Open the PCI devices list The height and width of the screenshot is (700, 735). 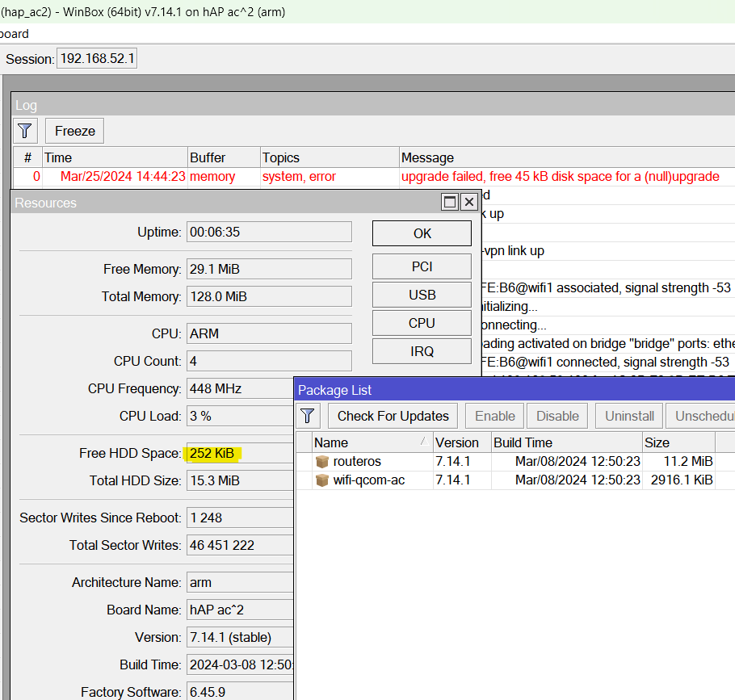422,266
